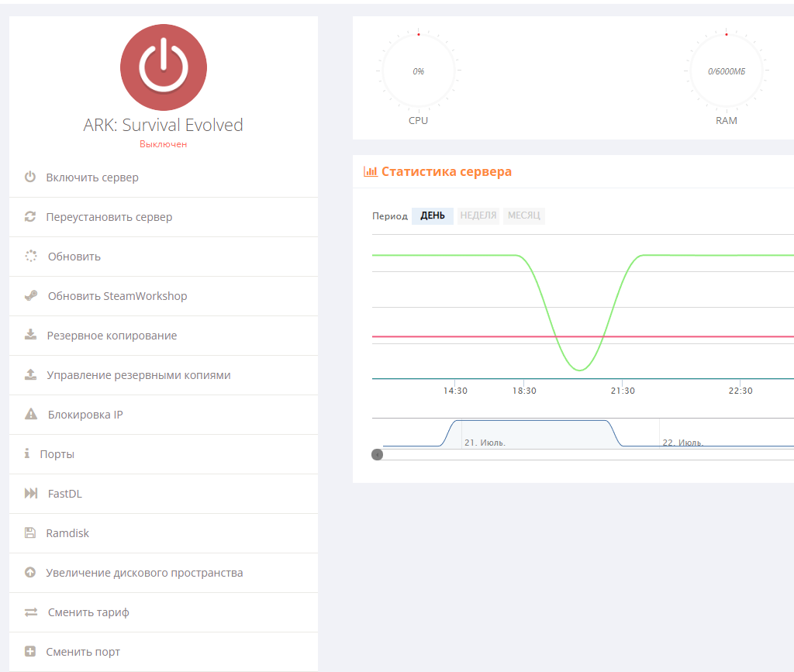Viewport: 794px width, 672px height.
Task: Click the power icon next to Включить сервер
Action: [x=30, y=177]
